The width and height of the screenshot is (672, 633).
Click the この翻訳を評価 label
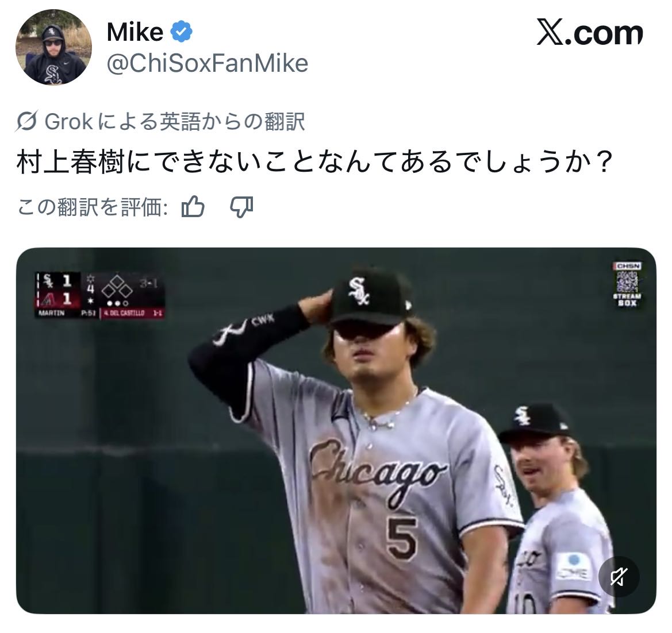click(x=92, y=207)
